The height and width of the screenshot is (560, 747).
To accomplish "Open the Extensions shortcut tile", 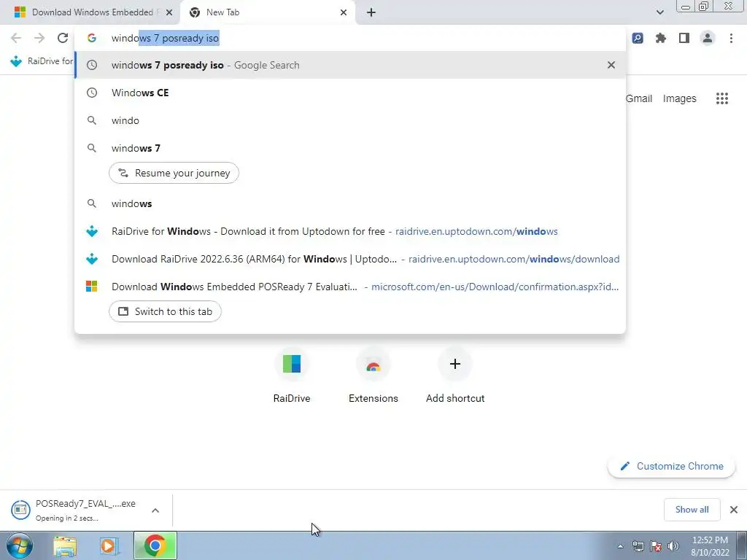I will click(373, 376).
